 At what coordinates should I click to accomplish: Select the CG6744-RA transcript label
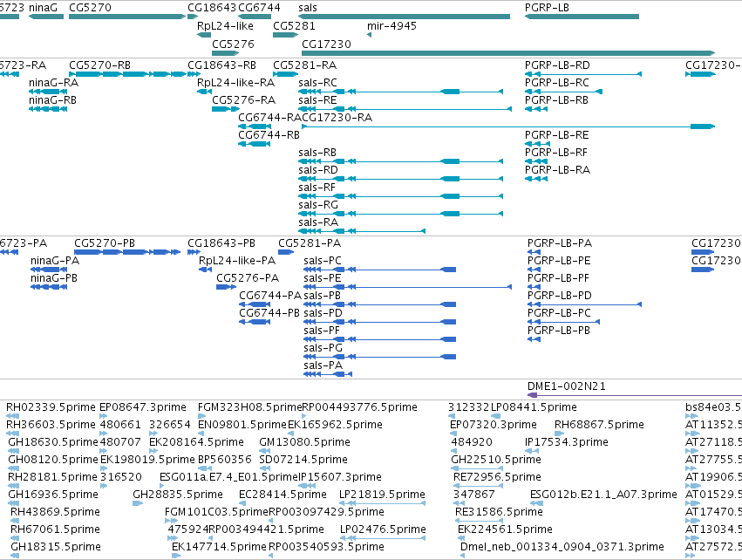(x=269, y=118)
